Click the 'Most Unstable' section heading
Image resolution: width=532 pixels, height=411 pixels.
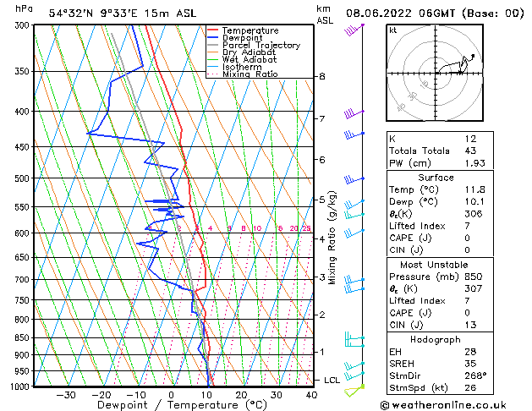click(x=434, y=265)
